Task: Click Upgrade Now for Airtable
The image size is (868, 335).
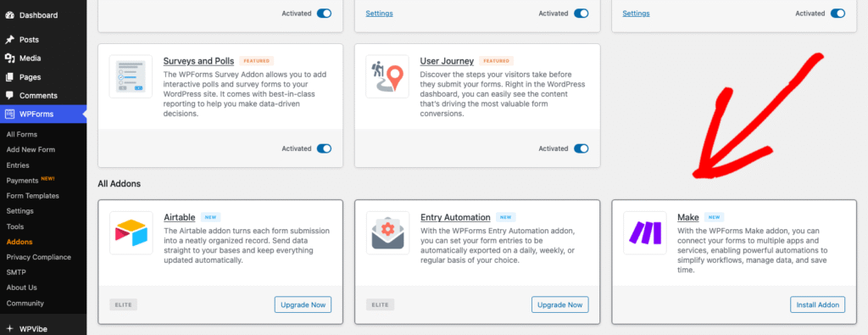Action: point(303,304)
